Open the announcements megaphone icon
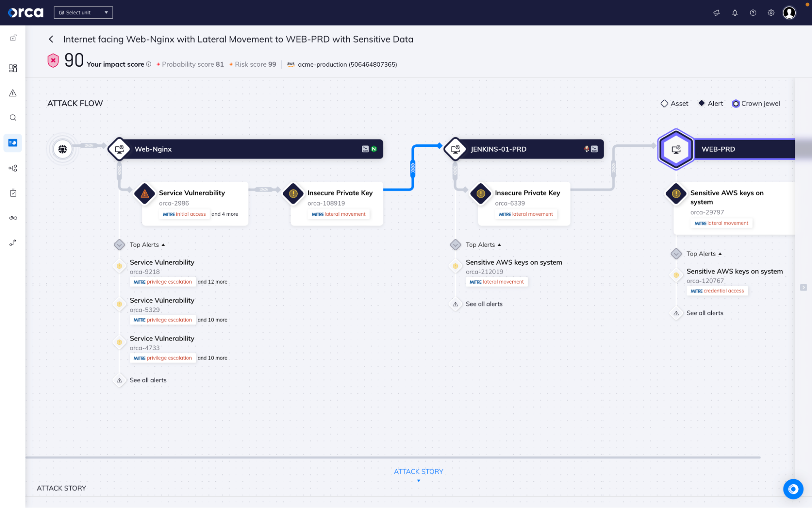The height and width of the screenshot is (508, 812). [x=716, y=13]
